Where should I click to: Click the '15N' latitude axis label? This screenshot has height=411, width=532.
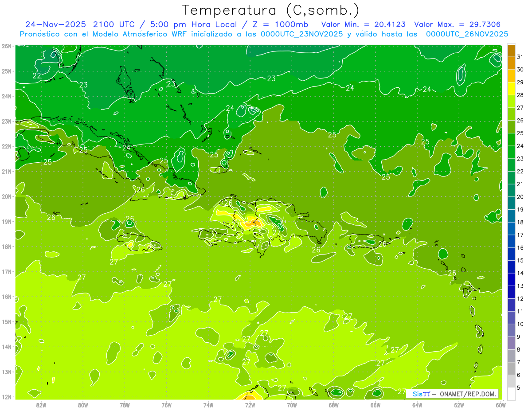point(7,321)
